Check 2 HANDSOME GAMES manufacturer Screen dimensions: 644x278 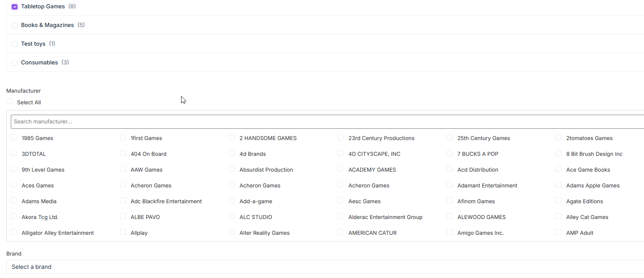tap(232, 138)
